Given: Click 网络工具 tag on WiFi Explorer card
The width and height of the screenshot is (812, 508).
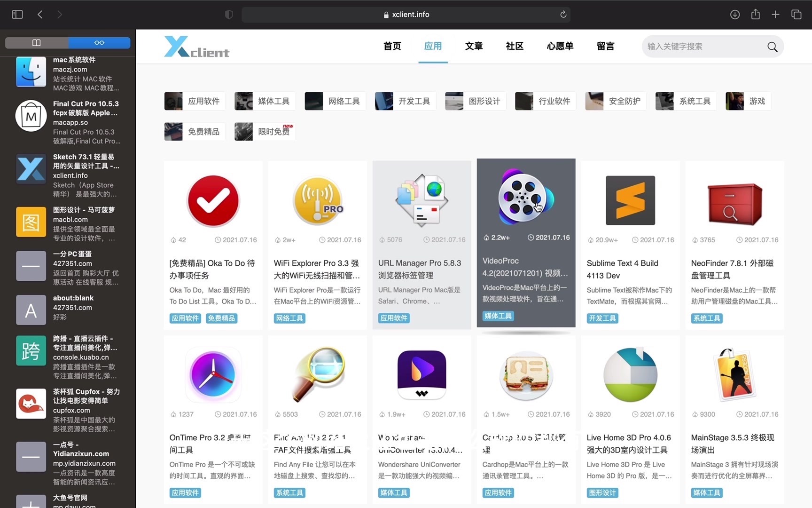Looking at the screenshot, I should pos(289,318).
